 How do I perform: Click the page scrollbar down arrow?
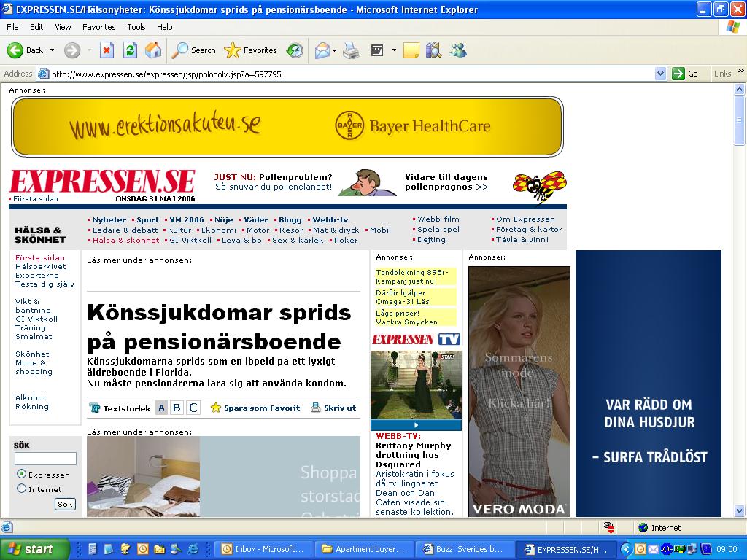tap(740, 511)
